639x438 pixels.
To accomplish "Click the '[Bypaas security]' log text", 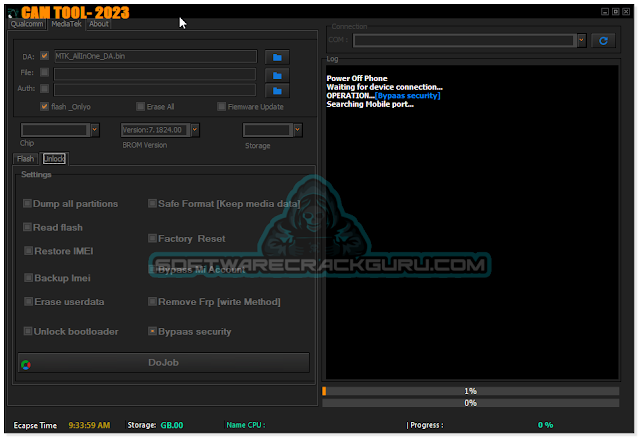I will pyautogui.click(x=408, y=96).
